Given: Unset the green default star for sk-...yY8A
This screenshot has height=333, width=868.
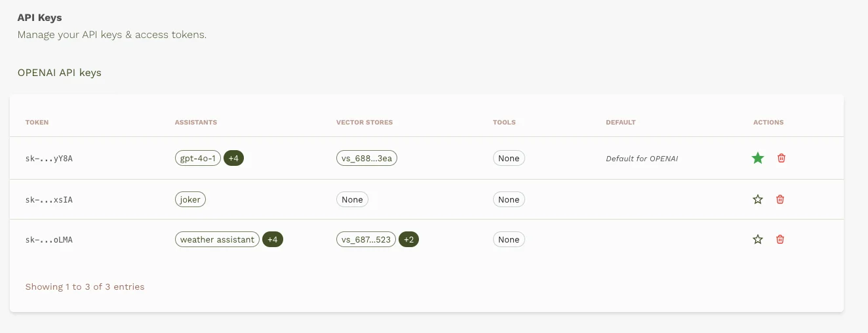Looking at the screenshot, I should (758, 158).
